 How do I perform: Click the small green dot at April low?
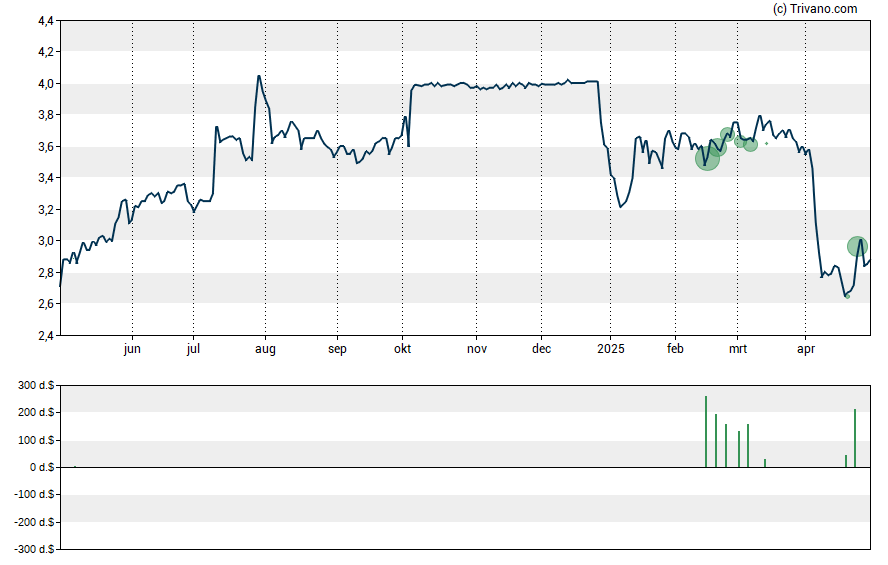click(848, 297)
